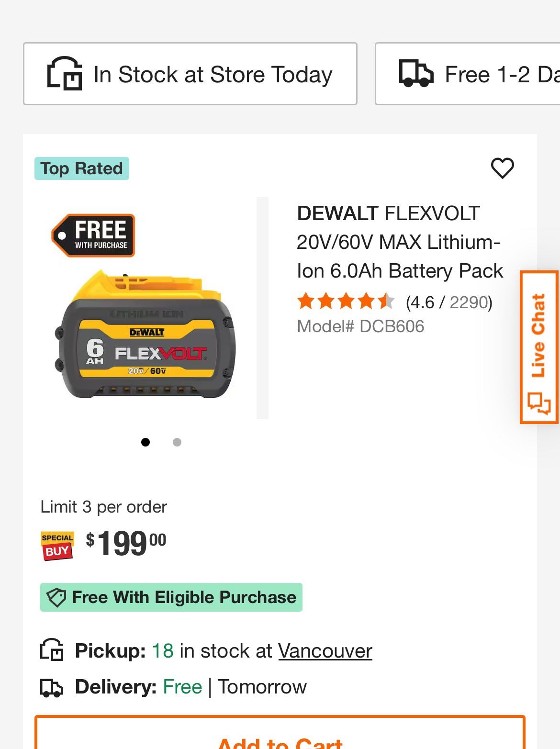Toggle the In Stock at Store Today filter
Viewport: 560px width, 749px height.
[189, 74]
